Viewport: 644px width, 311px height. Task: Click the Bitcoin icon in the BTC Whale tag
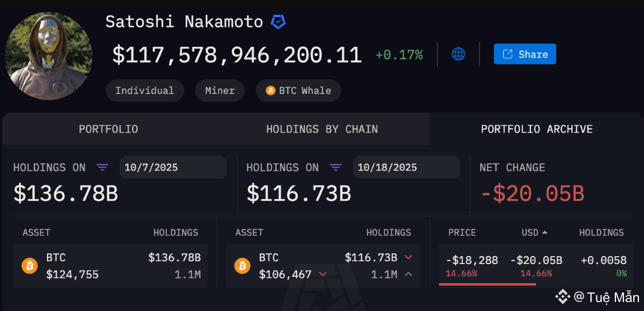coord(270,91)
